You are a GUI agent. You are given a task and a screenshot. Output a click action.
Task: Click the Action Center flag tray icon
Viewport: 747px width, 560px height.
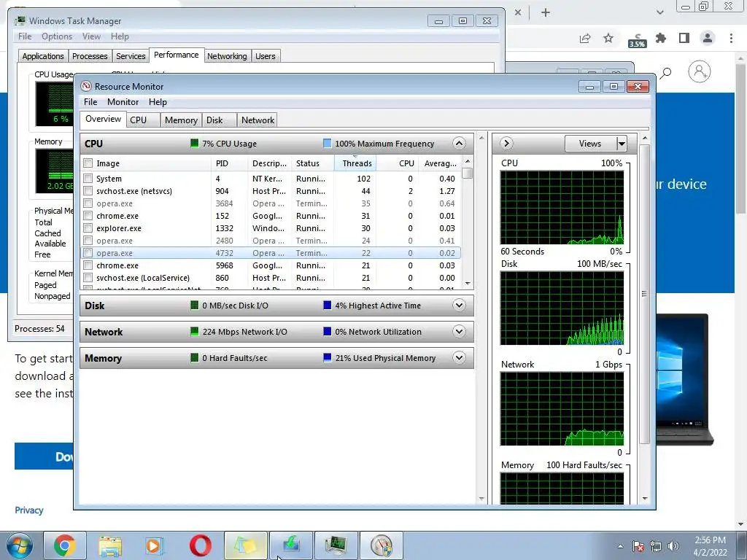coord(638,546)
